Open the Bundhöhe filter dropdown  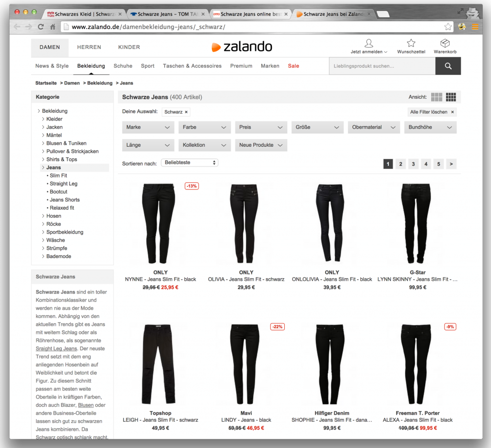[x=430, y=128]
